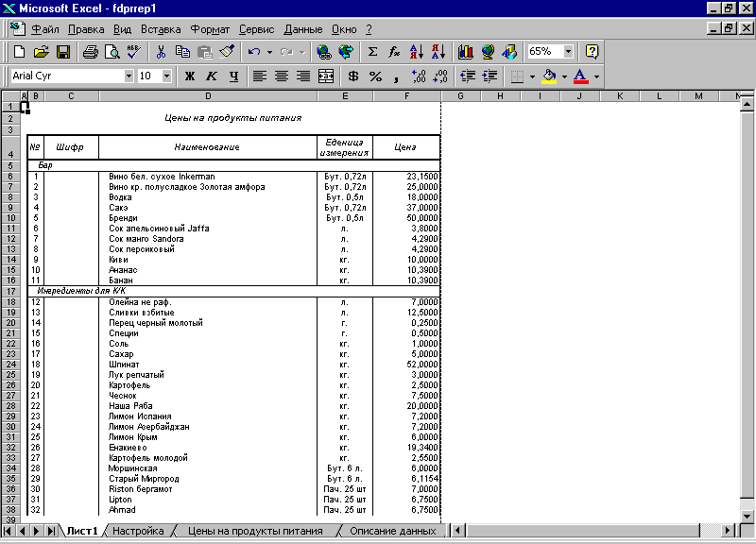Decrease decimal places icon
Viewport: 756px width, 544px height.
coord(440,76)
